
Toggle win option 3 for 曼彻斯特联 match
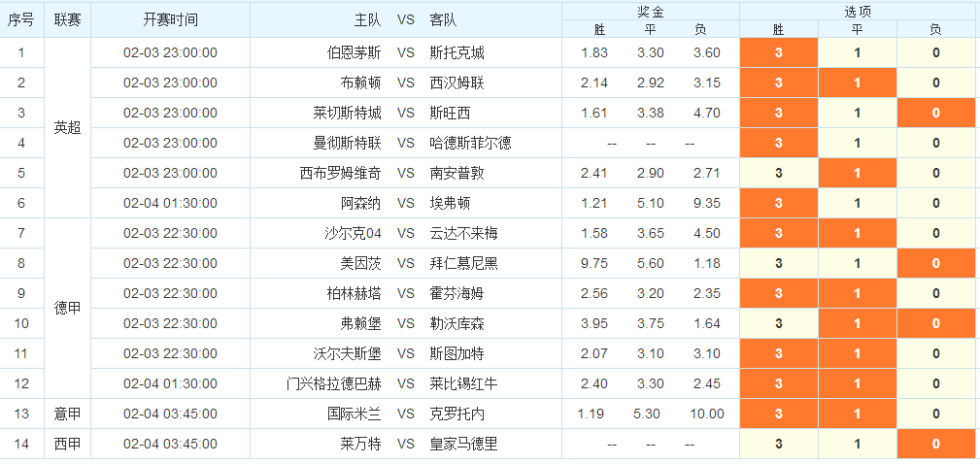(779, 143)
